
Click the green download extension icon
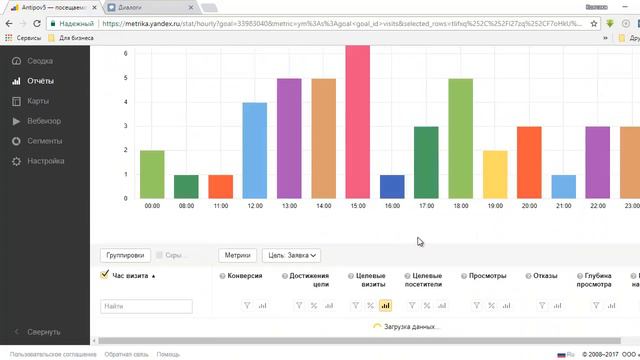[610, 24]
